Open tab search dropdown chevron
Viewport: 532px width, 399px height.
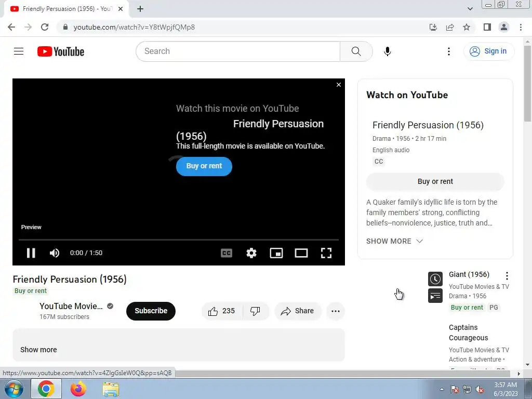(470, 9)
